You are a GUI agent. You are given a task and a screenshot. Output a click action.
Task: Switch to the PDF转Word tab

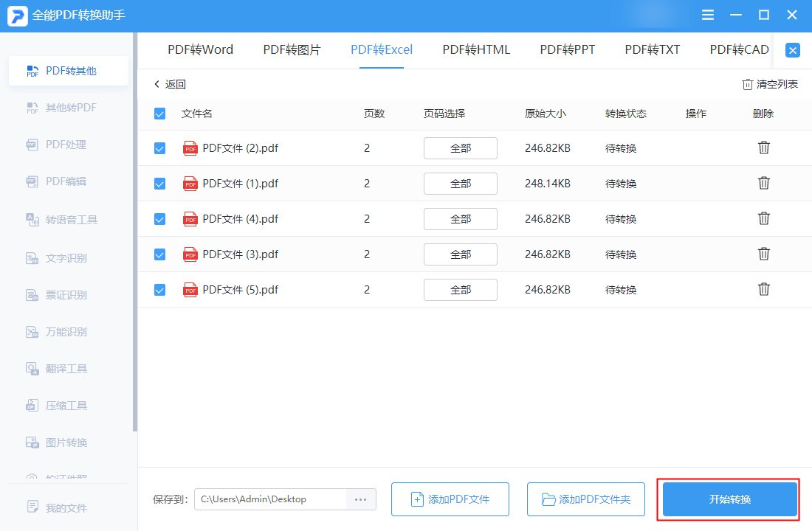point(200,49)
